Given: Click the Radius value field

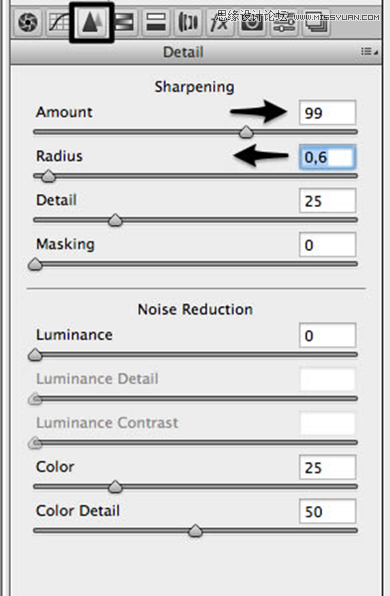Looking at the screenshot, I should click(x=327, y=157).
